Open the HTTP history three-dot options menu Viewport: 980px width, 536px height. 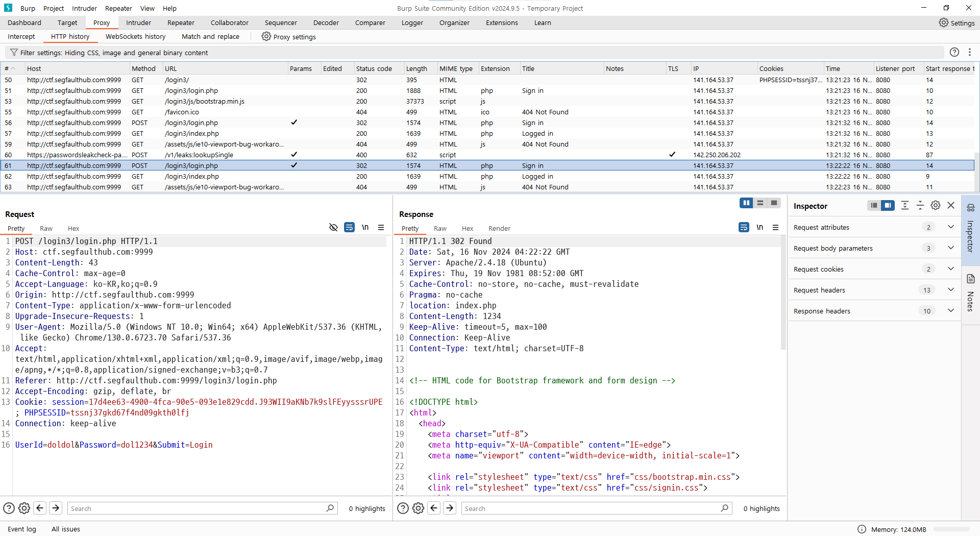point(970,52)
